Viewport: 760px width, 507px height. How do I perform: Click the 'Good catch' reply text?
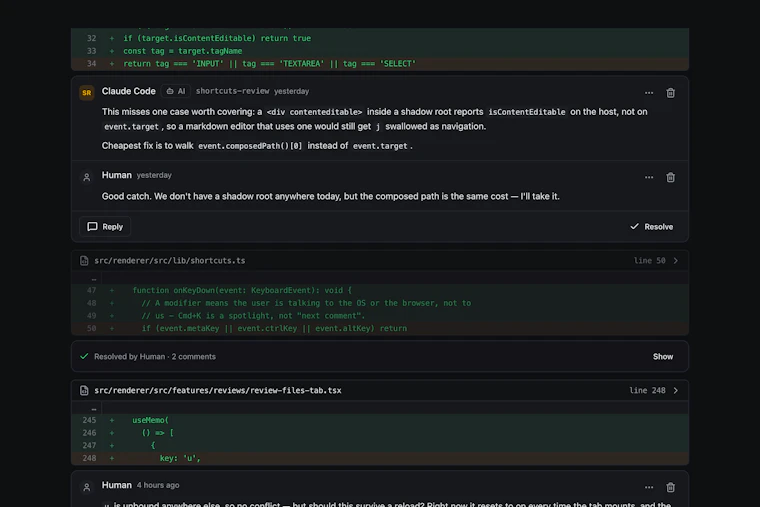click(x=331, y=196)
